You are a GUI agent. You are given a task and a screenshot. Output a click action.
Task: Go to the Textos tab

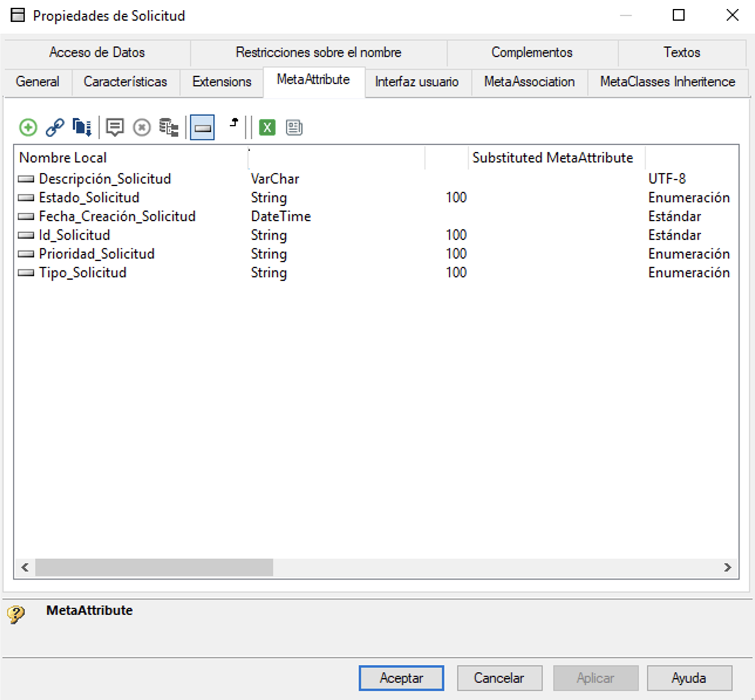point(682,52)
